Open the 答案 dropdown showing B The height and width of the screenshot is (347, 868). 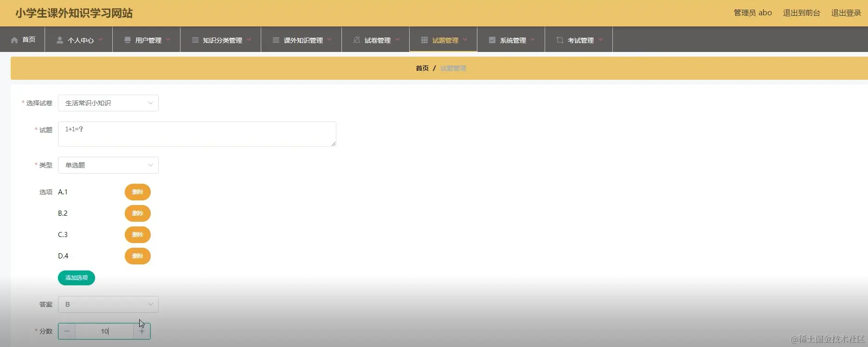[x=108, y=304]
